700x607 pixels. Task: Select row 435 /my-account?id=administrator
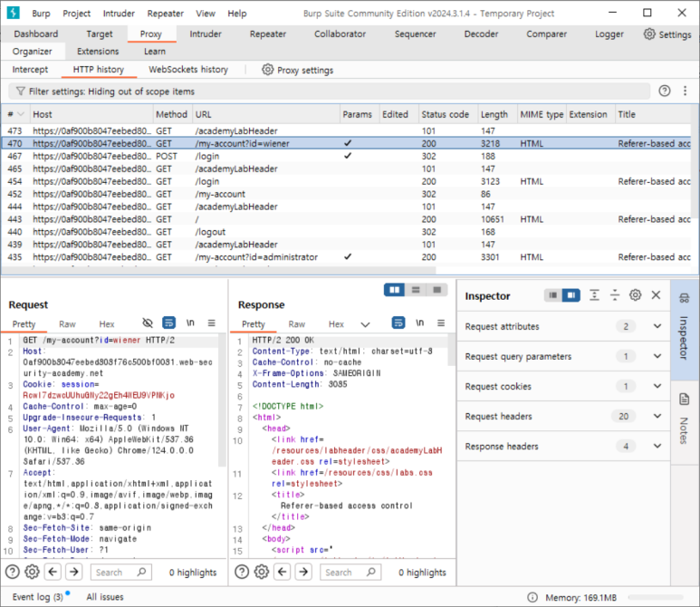click(x=347, y=256)
